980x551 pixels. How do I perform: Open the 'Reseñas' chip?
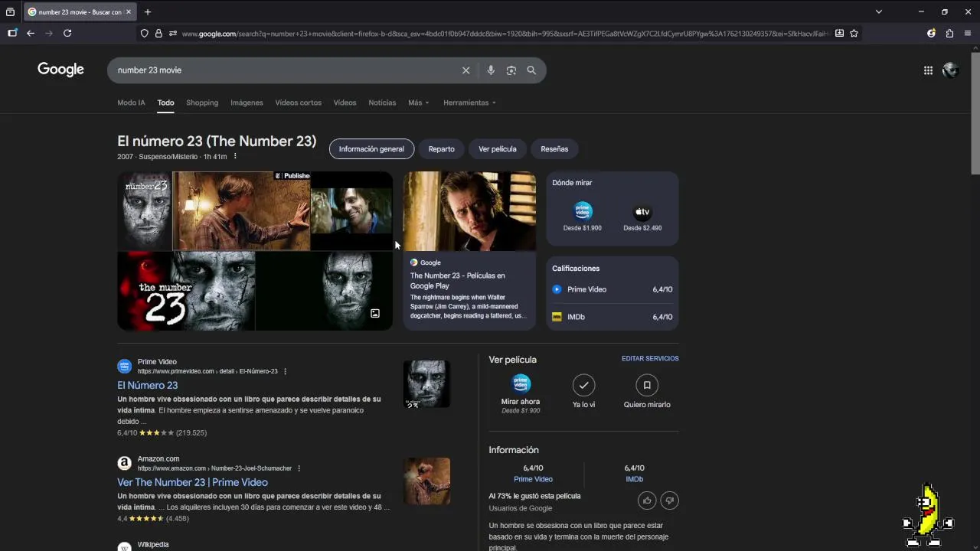(x=554, y=149)
